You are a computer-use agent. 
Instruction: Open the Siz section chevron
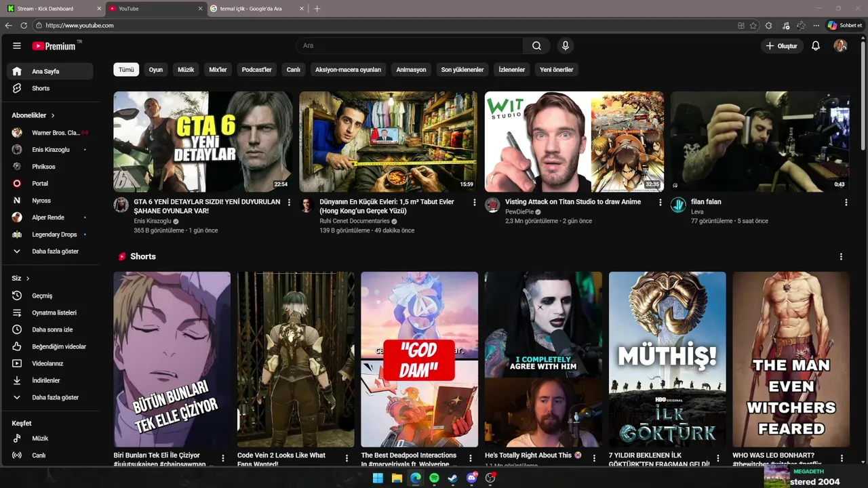(x=28, y=279)
